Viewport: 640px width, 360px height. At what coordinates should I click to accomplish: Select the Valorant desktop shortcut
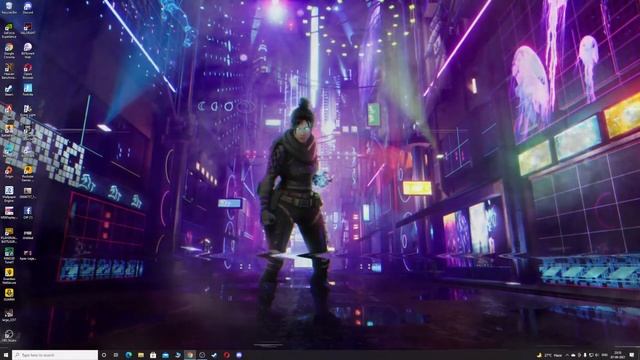28,29
